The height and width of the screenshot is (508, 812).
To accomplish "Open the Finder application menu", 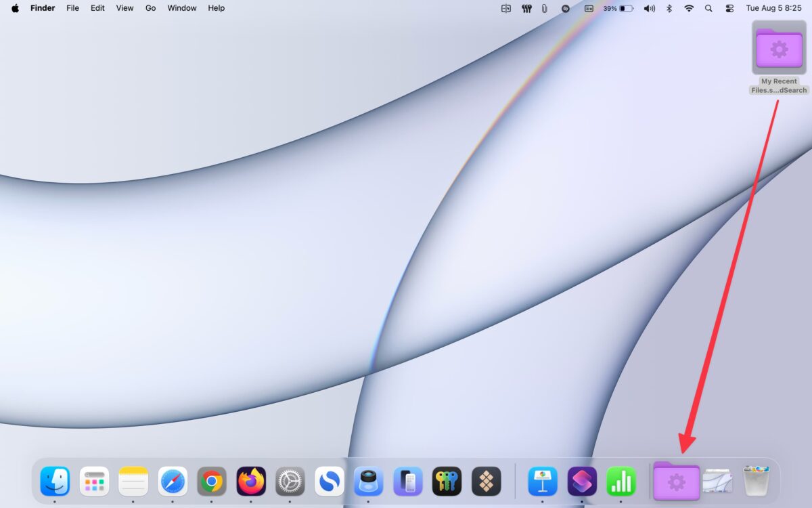I will click(43, 8).
